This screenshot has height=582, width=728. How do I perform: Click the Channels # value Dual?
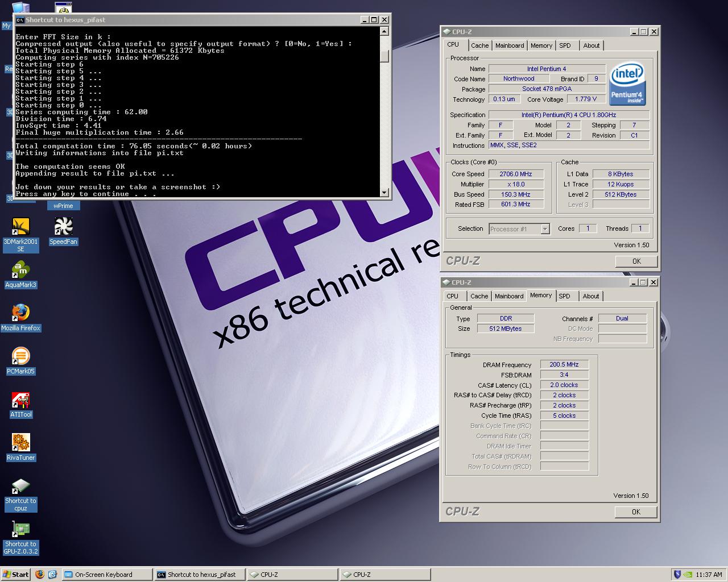622,318
